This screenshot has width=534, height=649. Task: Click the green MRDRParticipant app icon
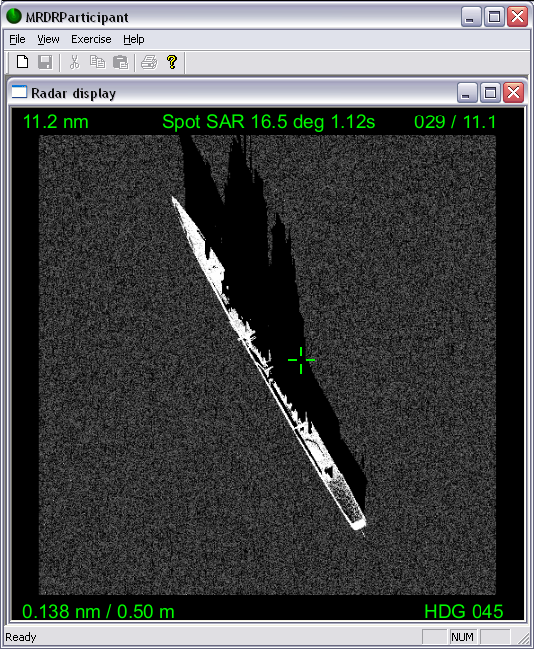(x=14, y=17)
